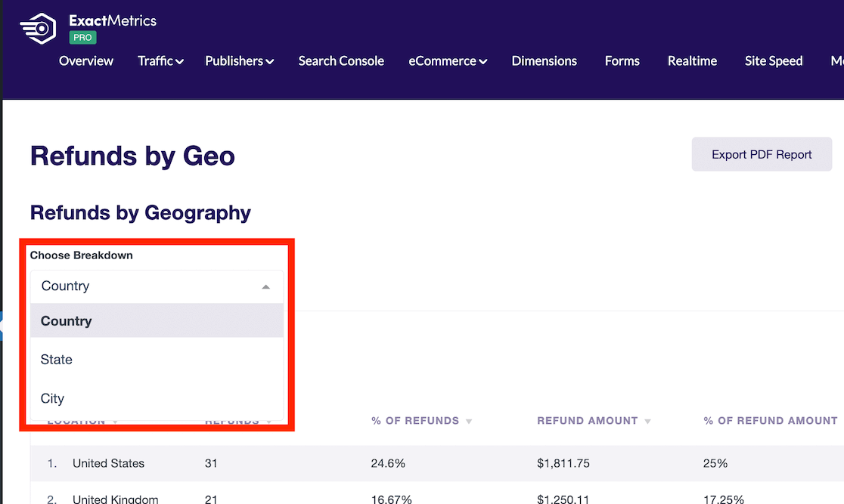This screenshot has width=844, height=504.
Task: Sort by the % OF REFUNDS column arrow
Action: pyautogui.click(x=468, y=420)
